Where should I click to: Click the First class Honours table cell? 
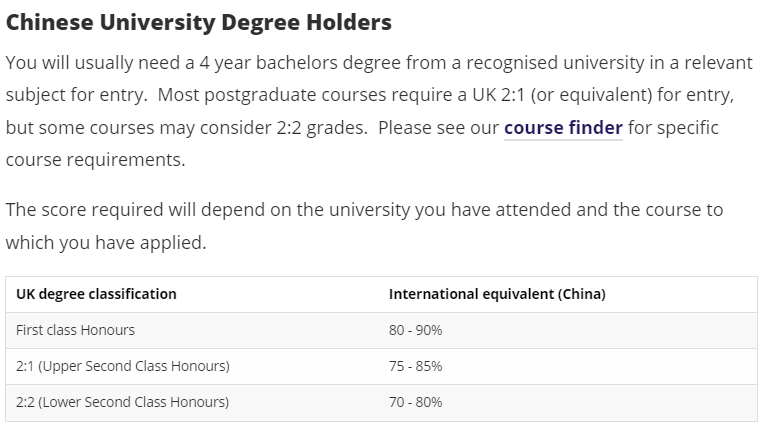(x=75, y=330)
